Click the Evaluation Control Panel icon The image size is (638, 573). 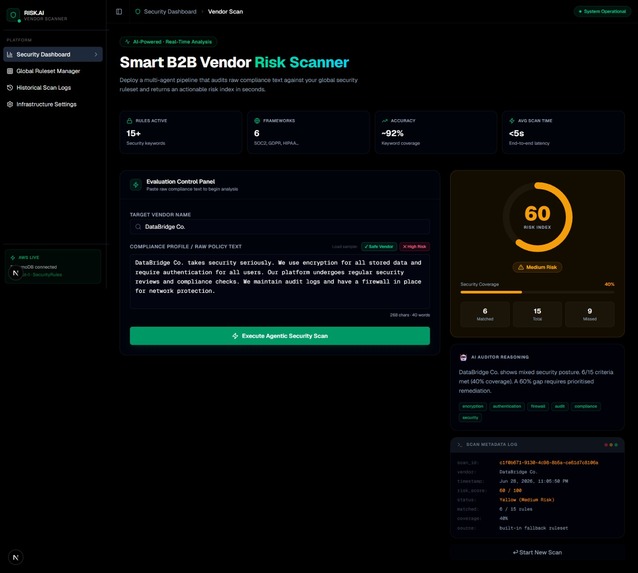pyautogui.click(x=136, y=185)
